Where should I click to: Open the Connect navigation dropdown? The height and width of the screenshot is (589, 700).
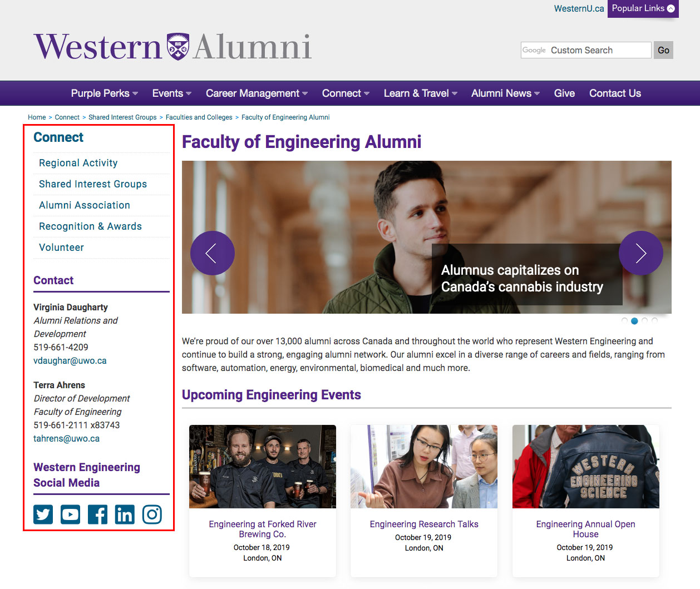tap(346, 93)
